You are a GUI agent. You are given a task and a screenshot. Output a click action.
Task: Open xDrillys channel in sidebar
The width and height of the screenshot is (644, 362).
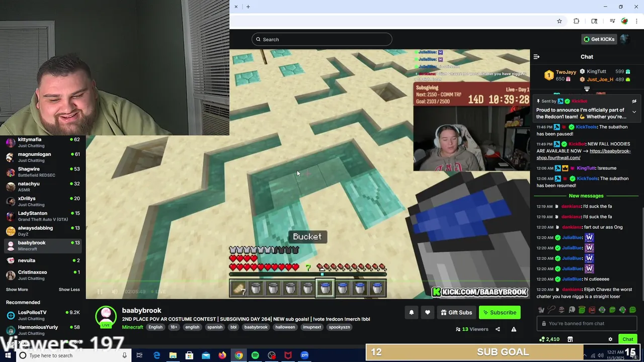click(x=43, y=202)
